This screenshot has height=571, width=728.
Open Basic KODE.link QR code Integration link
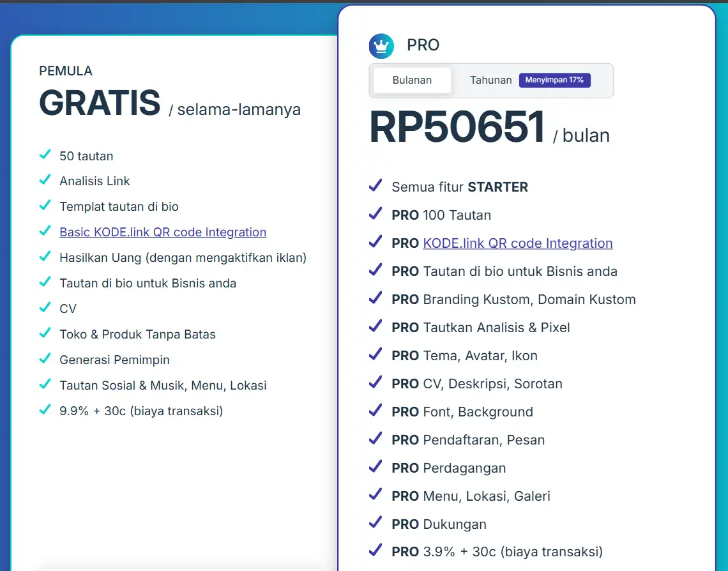point(163,232)
